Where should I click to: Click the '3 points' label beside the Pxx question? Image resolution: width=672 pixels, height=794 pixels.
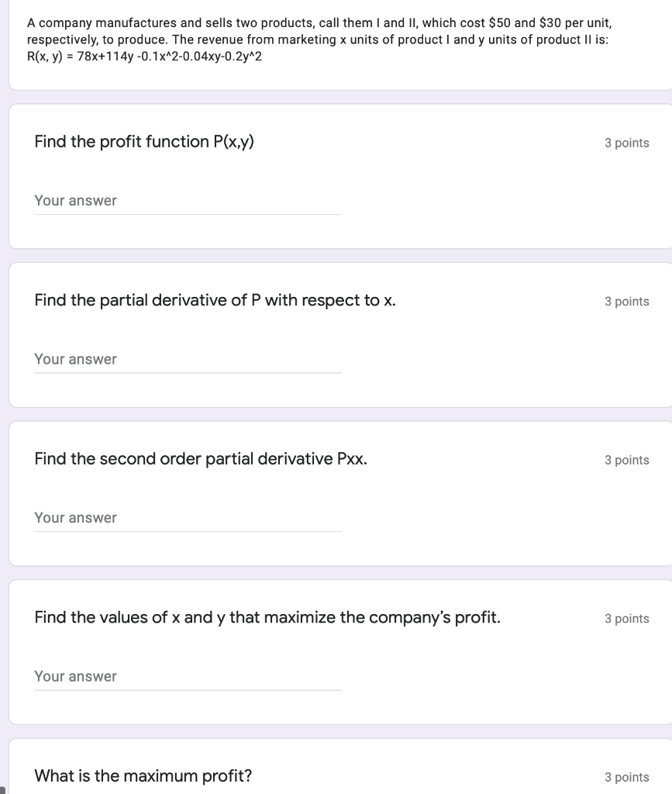(626, 460)
